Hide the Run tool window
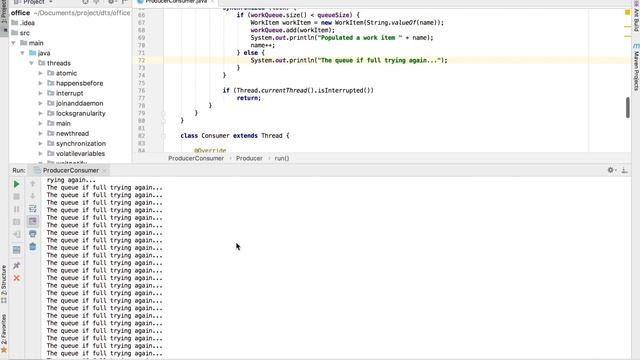The height and width of the screenshot is (360, 640). point(624,170)
